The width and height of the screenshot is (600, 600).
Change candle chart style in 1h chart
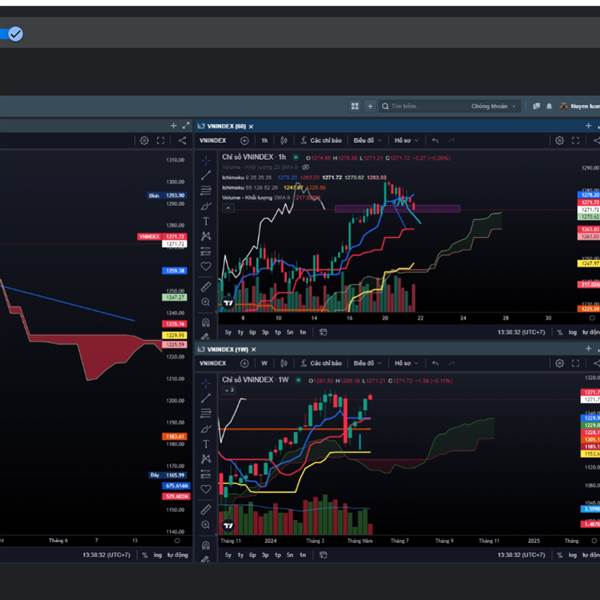click(284, 140)
